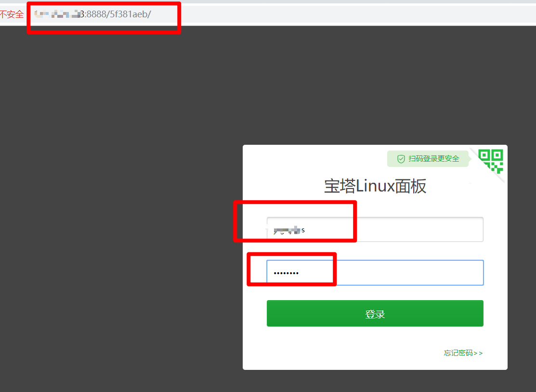The image size is (536, 392).
Task: Focus the password input field
Action: pos(375,273)
